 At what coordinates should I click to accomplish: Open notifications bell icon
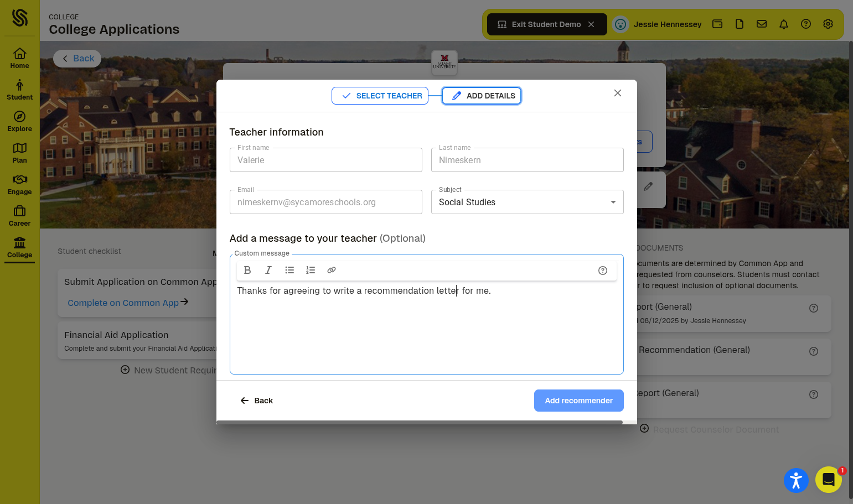[x=784, y=24]
